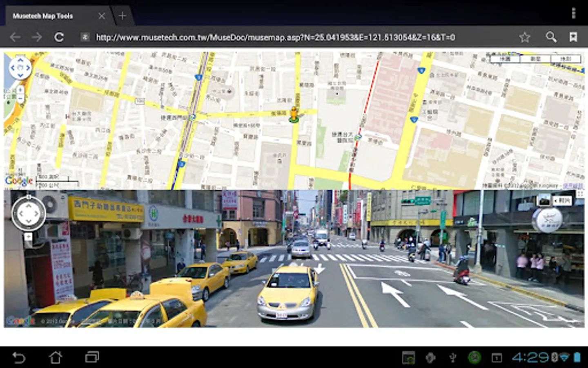Open the bookmarks list icon
The width and height of the screenshot is (588, 368).
click(x=573, y=37)
